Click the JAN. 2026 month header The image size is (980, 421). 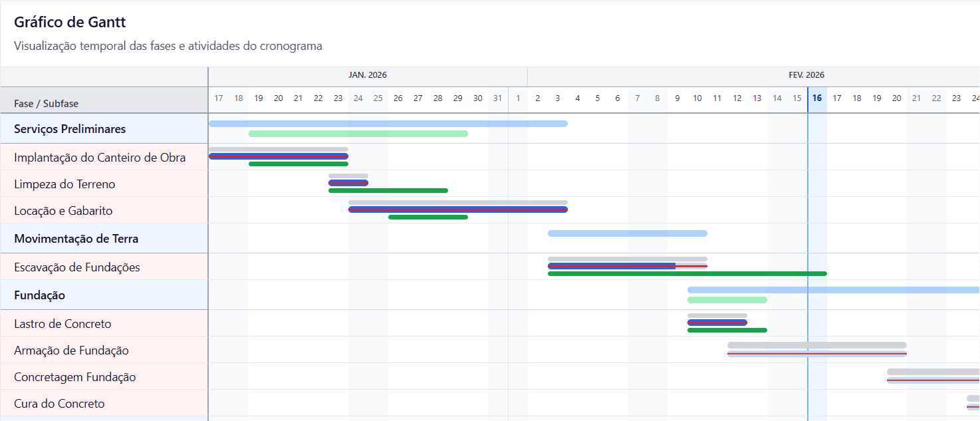click(x=368, y=74)
